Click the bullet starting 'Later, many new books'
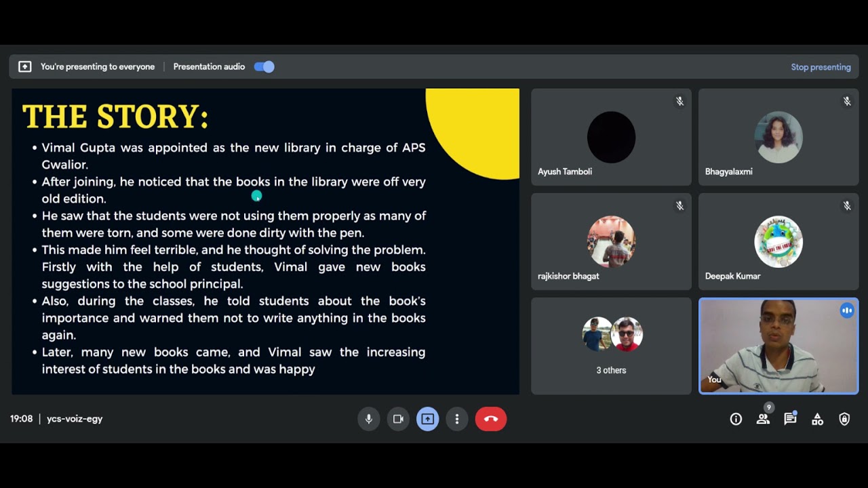 pos(233,361)
